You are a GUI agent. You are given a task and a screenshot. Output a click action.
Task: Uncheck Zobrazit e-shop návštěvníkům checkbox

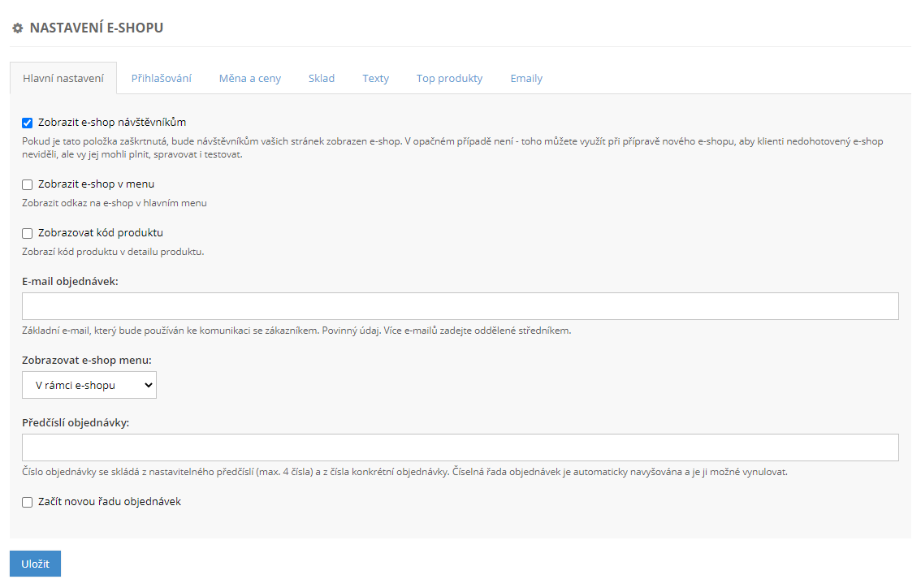point(28,123)
